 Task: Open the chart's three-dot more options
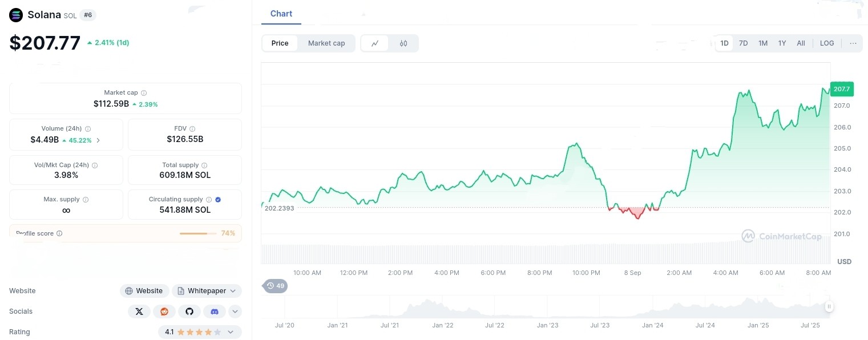853,43
